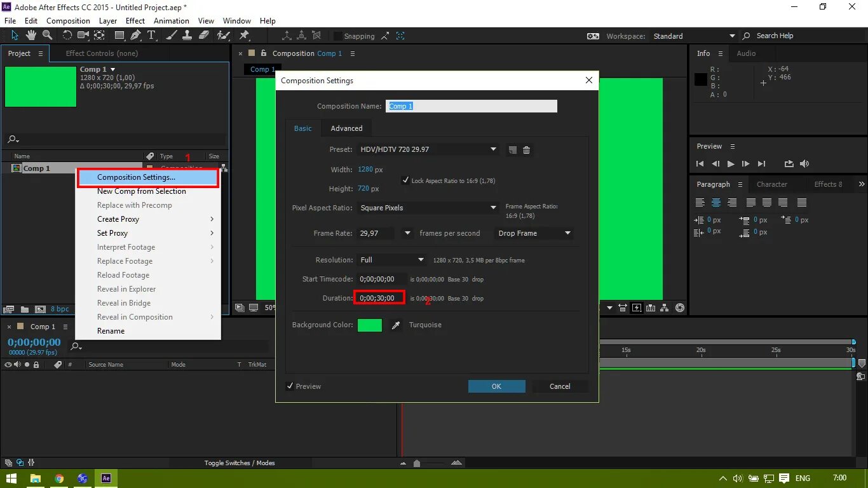Click Cancel in Composition Settings
The width and height of the screenshot is (868, 488).
pos(560,386)
